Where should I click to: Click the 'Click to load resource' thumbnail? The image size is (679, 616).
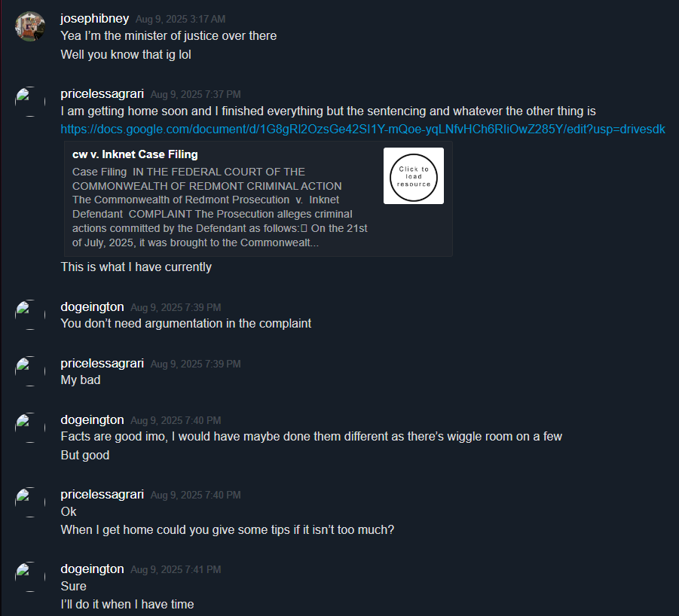[414, 175]
